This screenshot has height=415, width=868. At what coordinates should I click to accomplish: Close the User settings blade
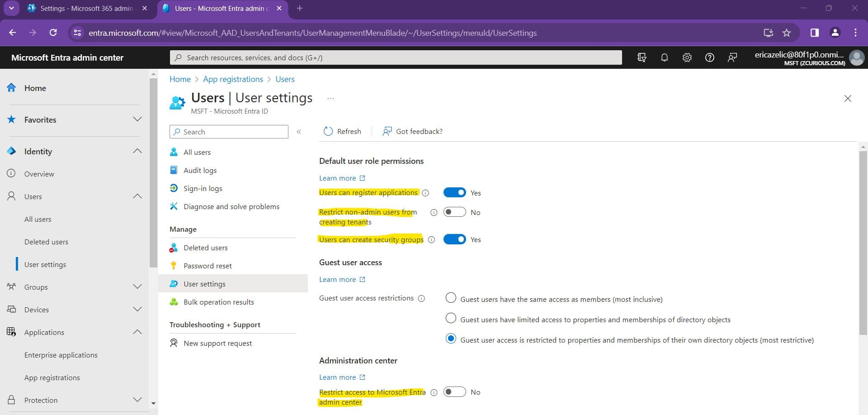pos(848,99)
